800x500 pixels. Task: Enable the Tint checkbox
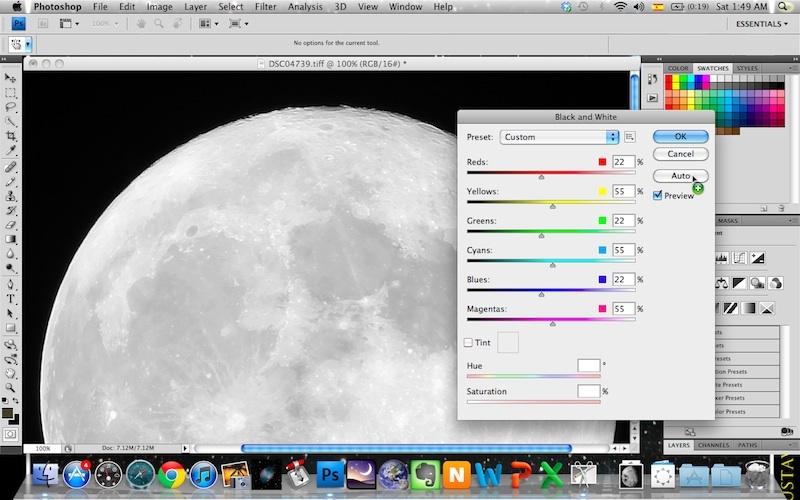click(468, 342)
